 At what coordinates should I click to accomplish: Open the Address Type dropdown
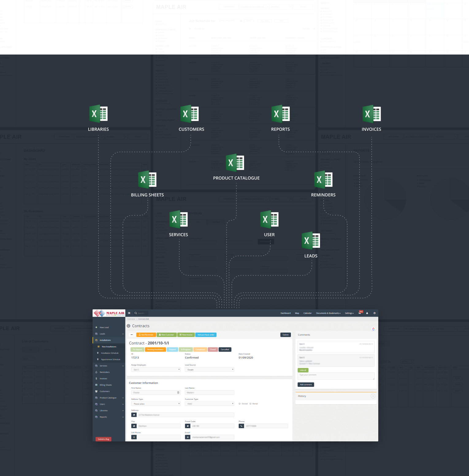pos(156,404)
